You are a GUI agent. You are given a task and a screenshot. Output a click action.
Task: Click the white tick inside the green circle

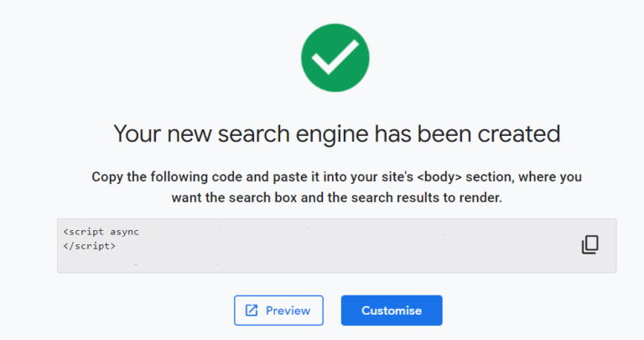click(x=335, y=57)
